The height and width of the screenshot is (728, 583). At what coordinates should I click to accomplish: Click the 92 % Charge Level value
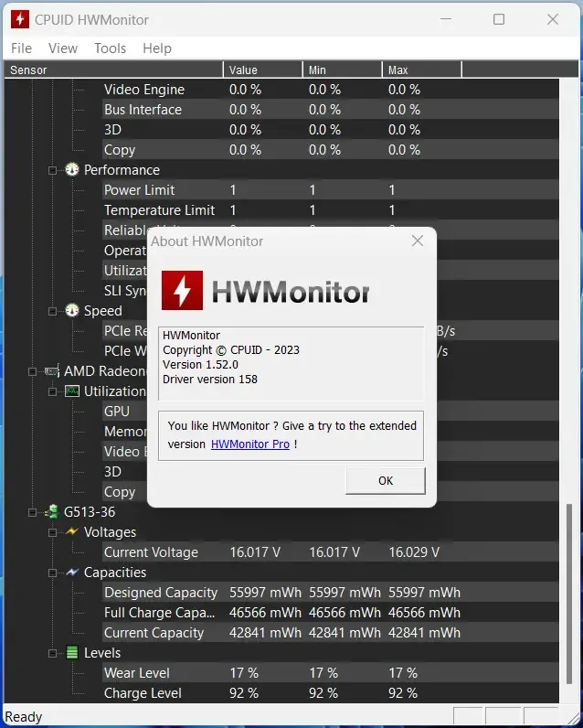(x=244, y=692)
